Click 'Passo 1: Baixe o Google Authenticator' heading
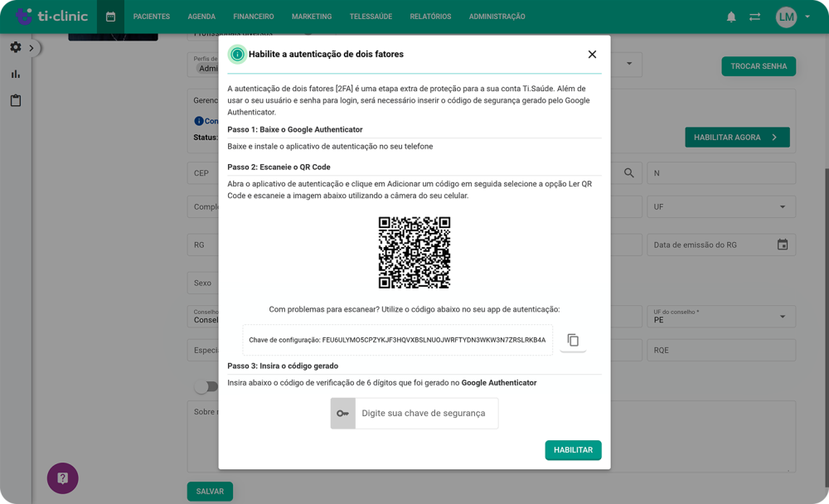 295,129
